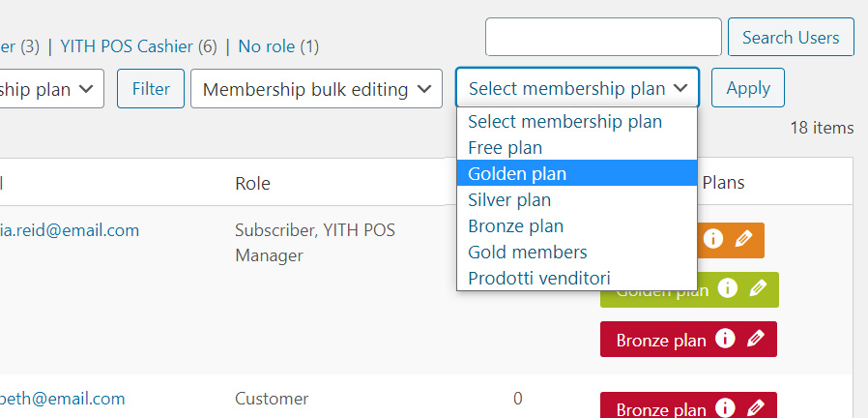
Task: Open info icon on green Golden plan badge
Action: pyautogui.click(x=728, y=288)
